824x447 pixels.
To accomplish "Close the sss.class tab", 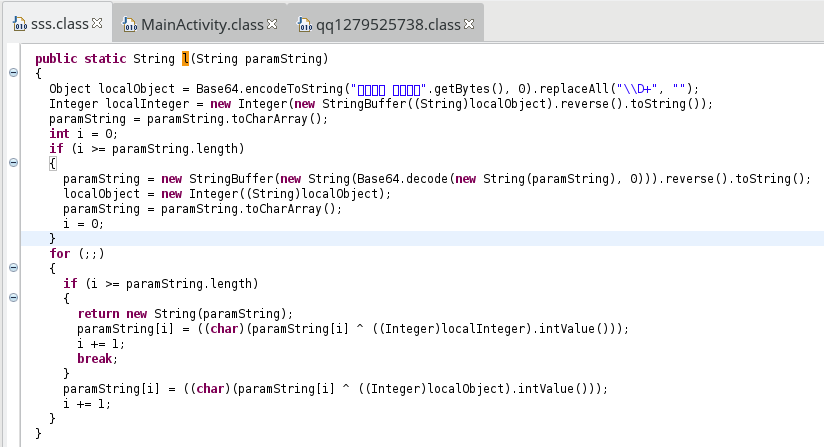I will coord(97,23).
